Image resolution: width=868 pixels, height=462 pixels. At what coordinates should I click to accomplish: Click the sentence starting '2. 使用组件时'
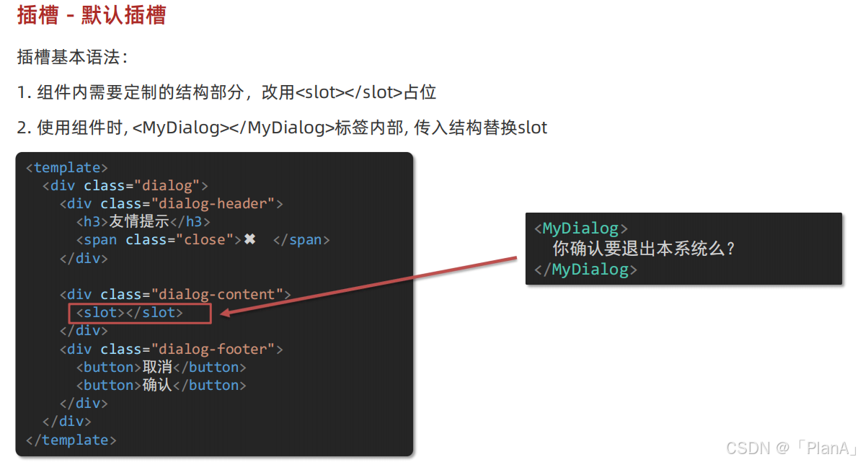click(x=282, y=128)
